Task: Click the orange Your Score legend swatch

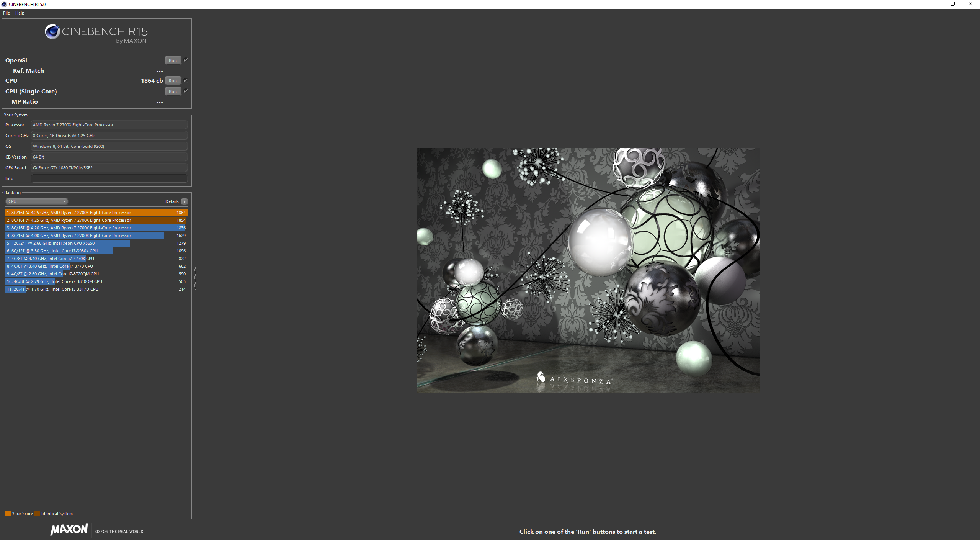Action: 8,514
